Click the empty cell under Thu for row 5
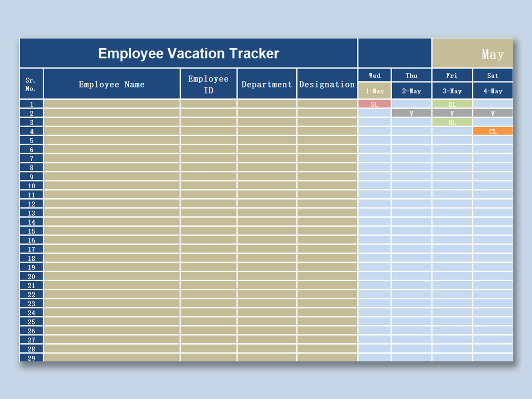This screenshot has height=399, width=532. [411, 140]
